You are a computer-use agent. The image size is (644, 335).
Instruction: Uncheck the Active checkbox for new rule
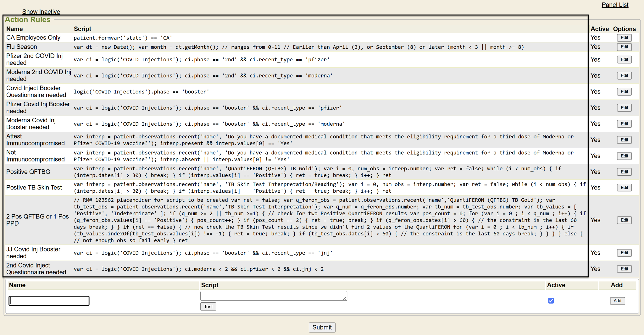tap(551, 301)
